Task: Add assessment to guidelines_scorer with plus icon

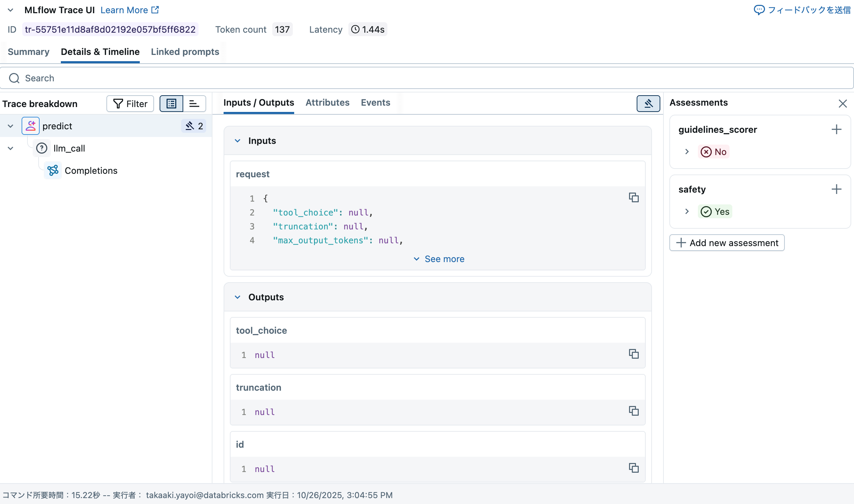Action: pyautogui.click(x=836, y=130)
